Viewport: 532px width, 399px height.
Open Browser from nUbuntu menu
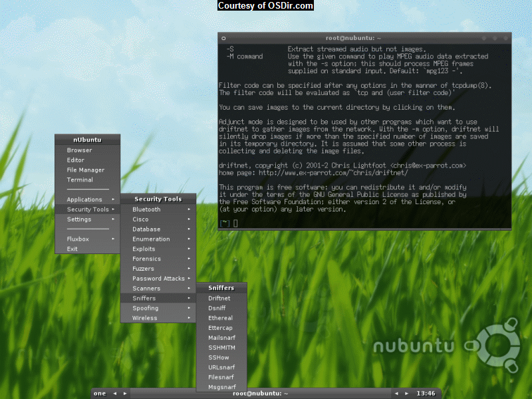coord(87,150)
